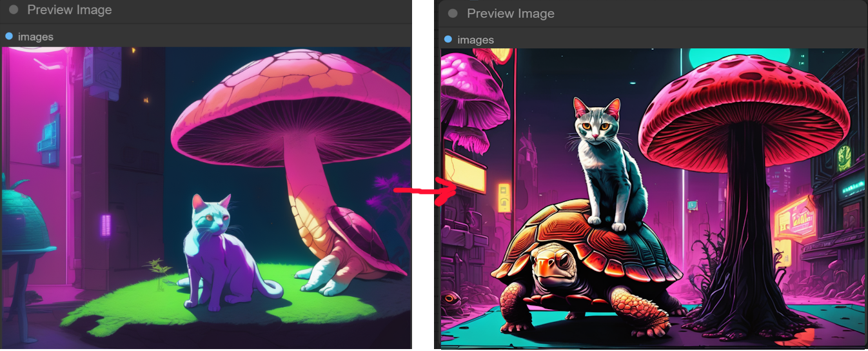The image size is (868, 351).
Task: Click the purple neon window in left preview
Action: tap(106, 225)
